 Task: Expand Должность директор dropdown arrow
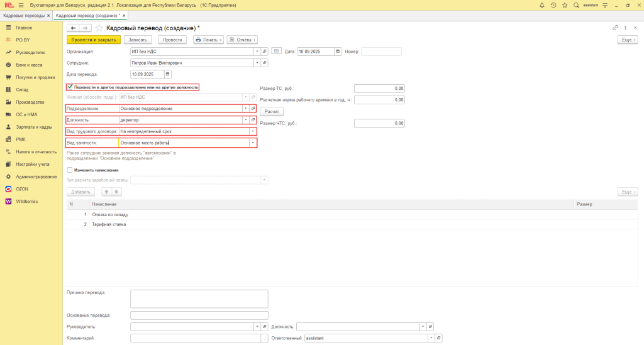coord(246,120)
